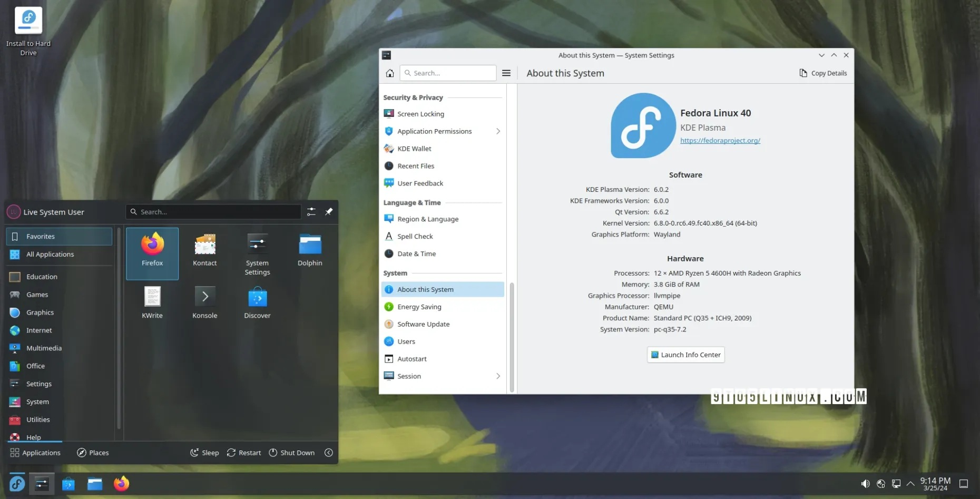
Task: Select Favorites in launcher sidebar
Action: click(x=59, y=237)
